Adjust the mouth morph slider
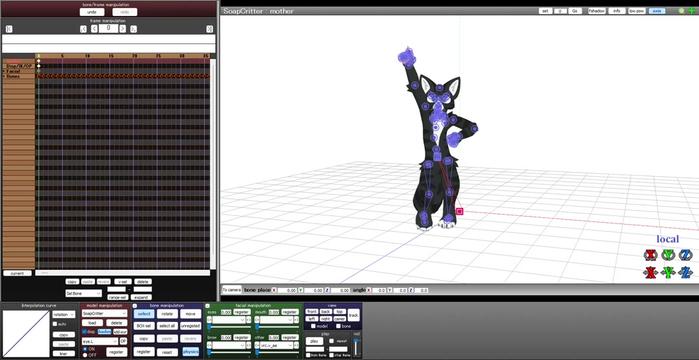This screenshot has width=699, height=360. 276,327
